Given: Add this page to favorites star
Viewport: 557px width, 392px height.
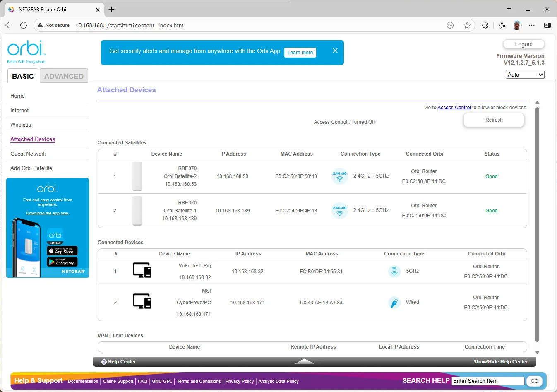Looking at the screenshot, I should (x=467, y=25).
